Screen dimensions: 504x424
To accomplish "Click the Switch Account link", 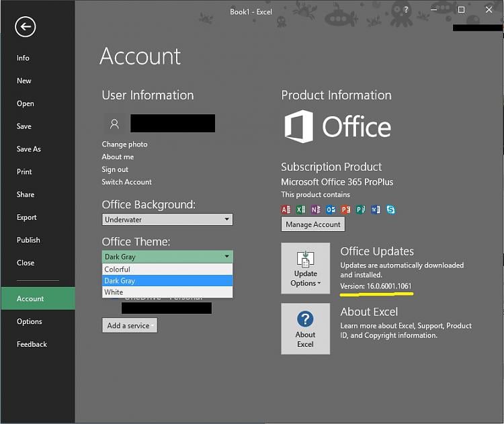I will pyautogui.click(x=126, y=182).
